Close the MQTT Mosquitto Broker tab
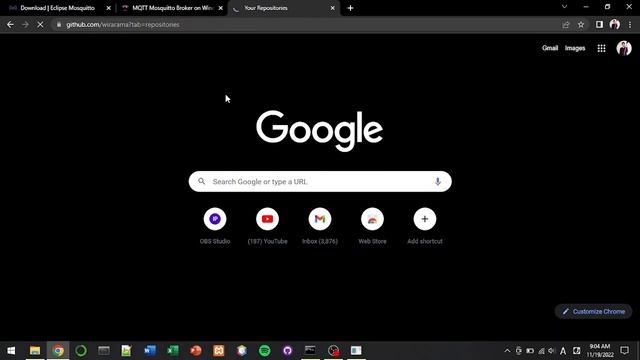The height and width of the screenshot is (360, 640). (220, 8)
